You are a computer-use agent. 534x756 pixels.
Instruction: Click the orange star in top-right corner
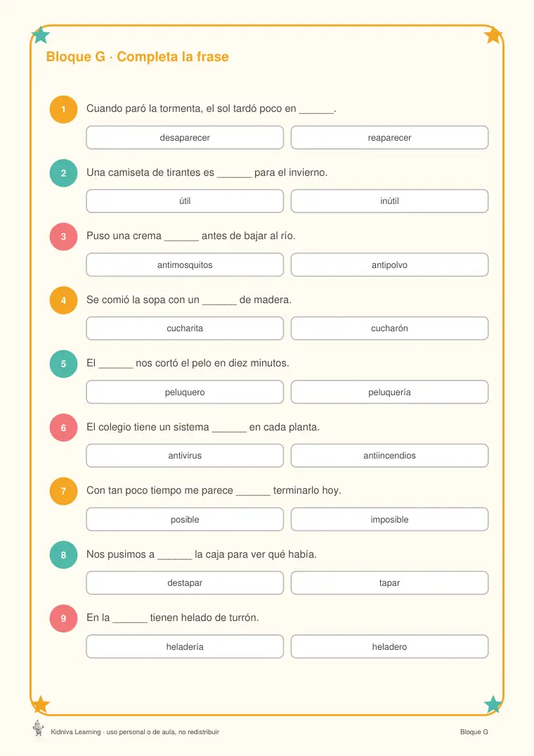[x=493, y=34]
